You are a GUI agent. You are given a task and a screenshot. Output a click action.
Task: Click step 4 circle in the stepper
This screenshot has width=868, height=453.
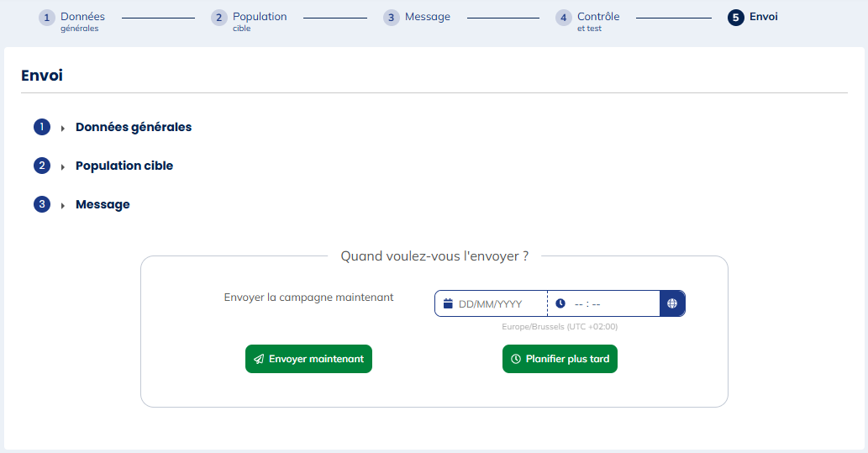point(564,18)
